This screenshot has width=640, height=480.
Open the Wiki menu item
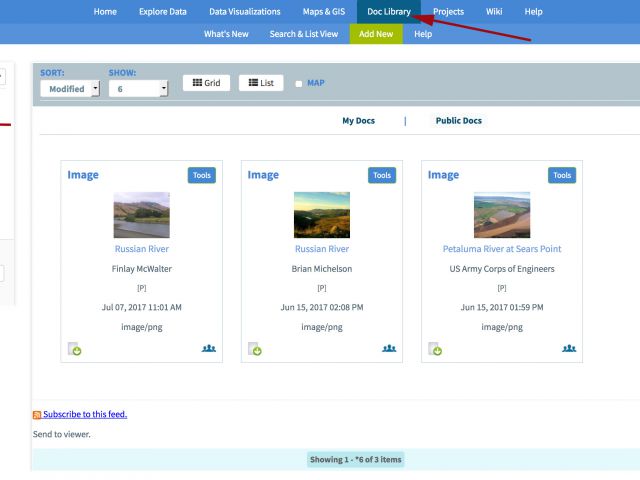coord(494,11)
